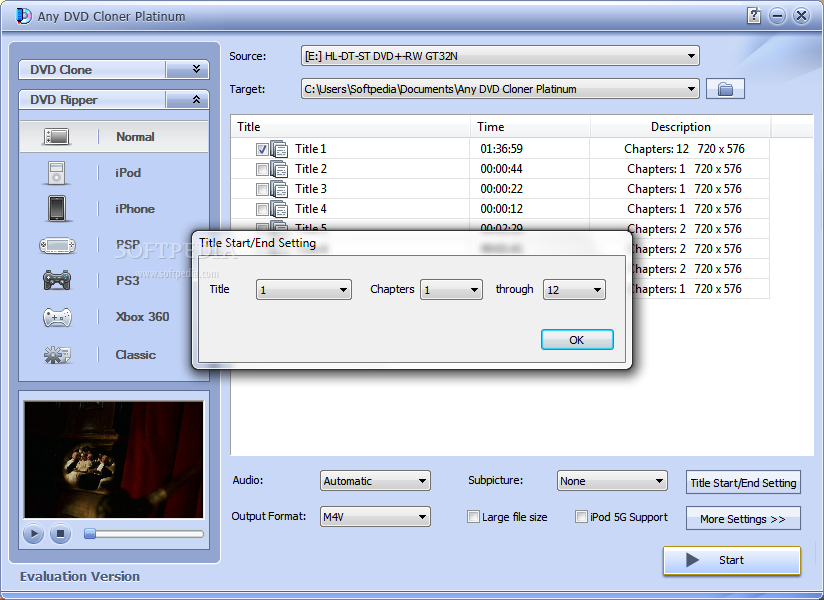Click the Title Start/End Setting button
This screenshot has height=600, width=824.
[743, 483]
